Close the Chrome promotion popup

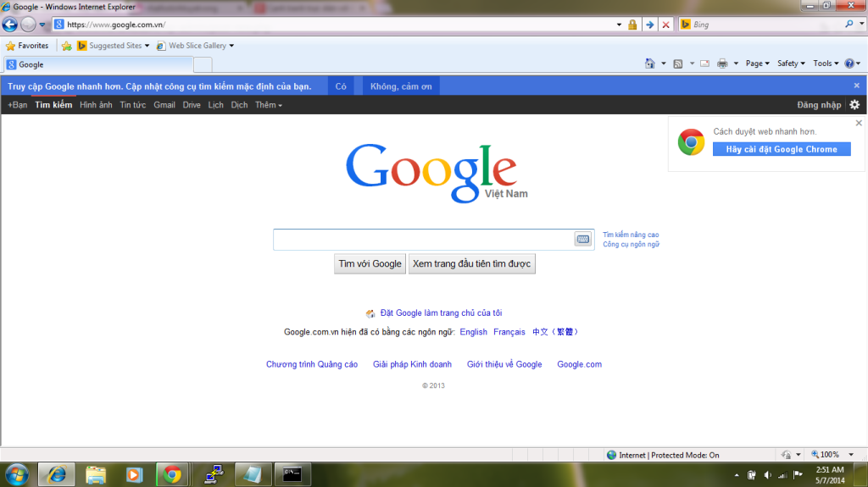(x=859, y=123)
